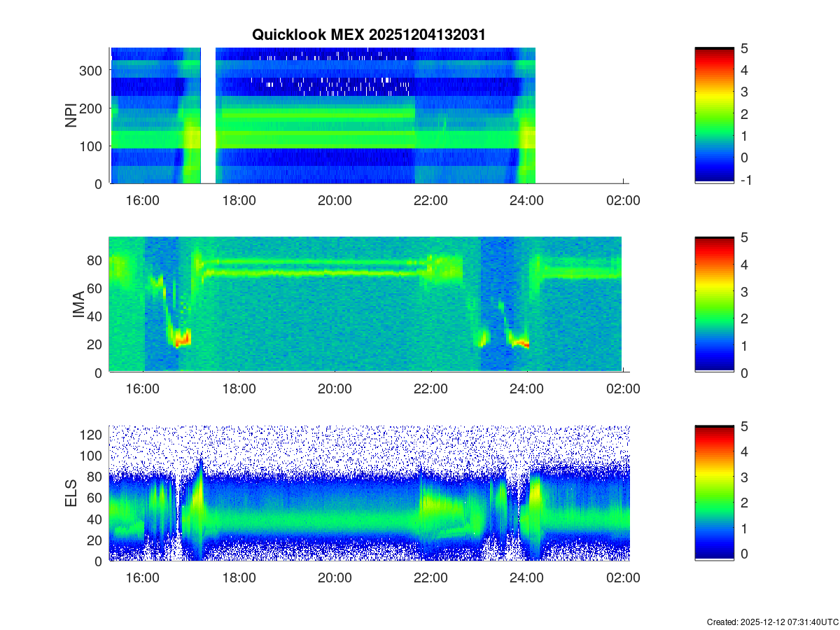The image size is (840, 630).
Task: Click the 22:00 tick under the ELS panel
Action: [x=430, y=579]
